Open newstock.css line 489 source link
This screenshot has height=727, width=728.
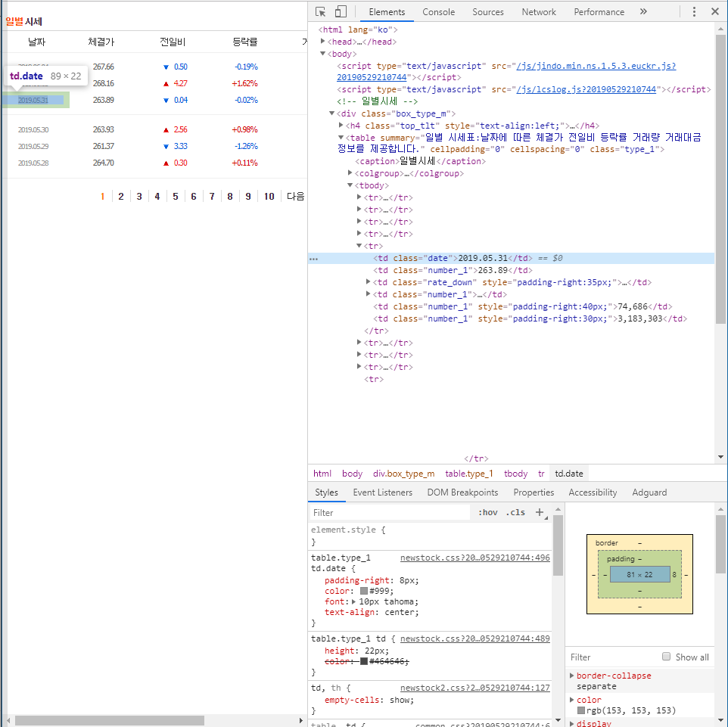click(x=475, y=638)
